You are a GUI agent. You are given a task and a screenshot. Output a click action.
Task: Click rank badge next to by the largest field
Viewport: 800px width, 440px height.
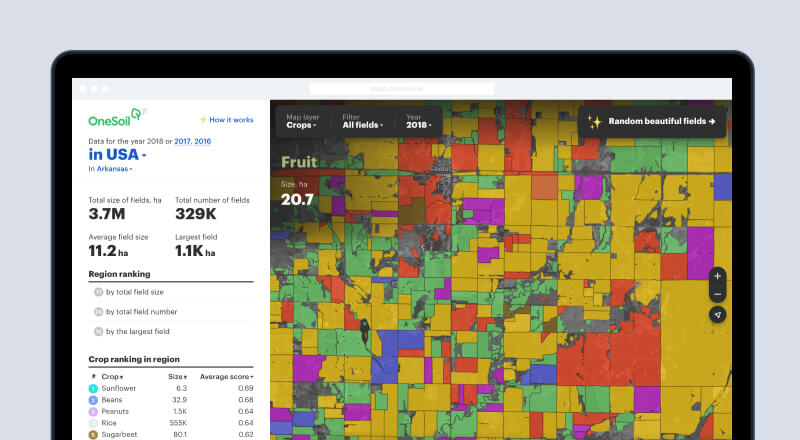pos(98,332)
